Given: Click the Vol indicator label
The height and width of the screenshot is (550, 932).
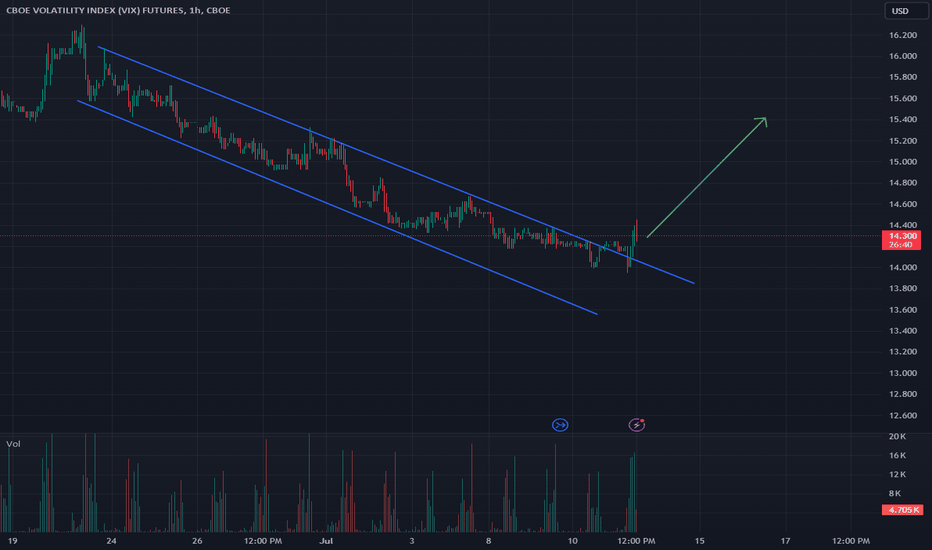Looking at the screenshot, I should point(13,444).
